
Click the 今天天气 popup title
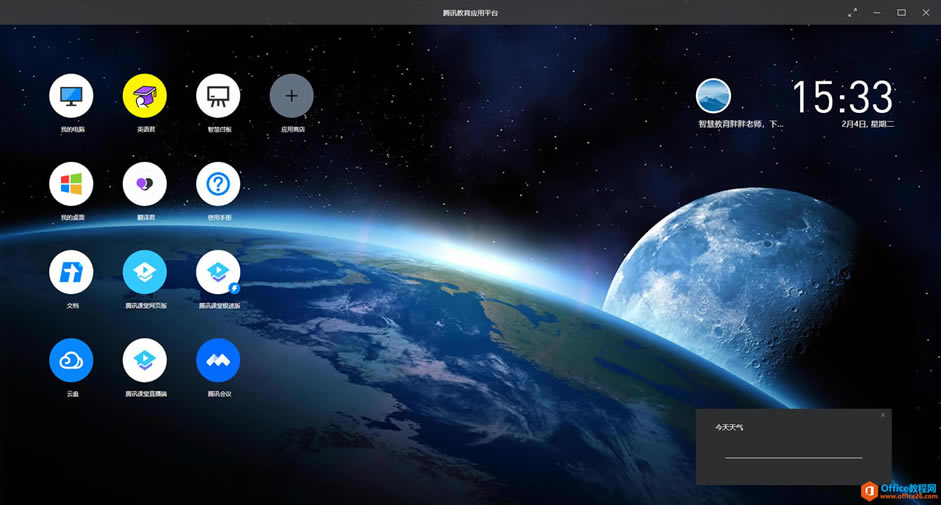coord(729,428)
